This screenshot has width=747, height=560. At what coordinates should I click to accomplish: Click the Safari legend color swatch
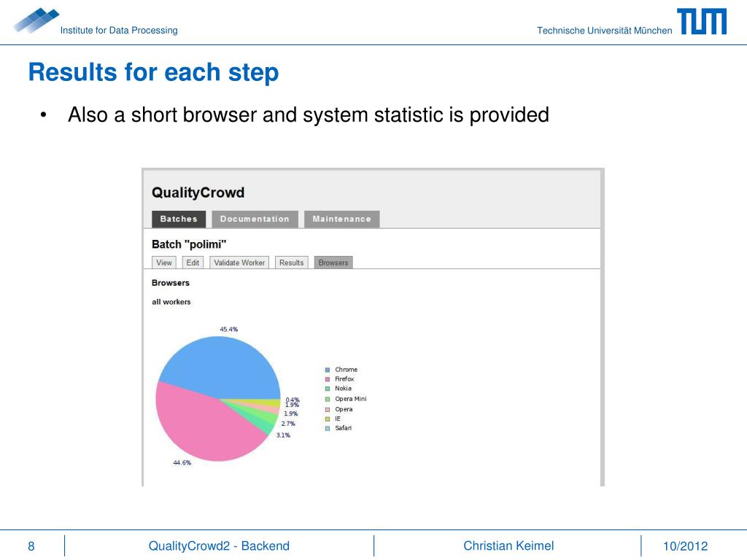[x=328, y=429]
